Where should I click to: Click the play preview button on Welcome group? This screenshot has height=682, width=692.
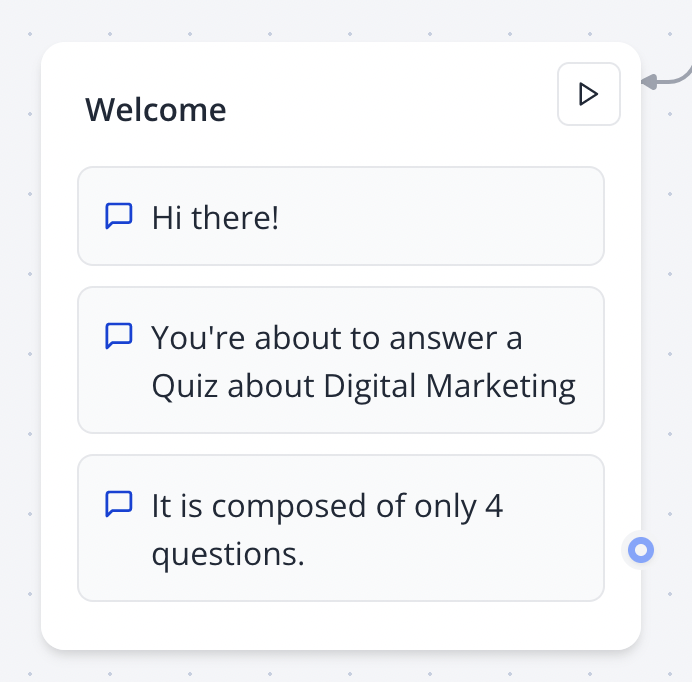(x=588, y=95)
